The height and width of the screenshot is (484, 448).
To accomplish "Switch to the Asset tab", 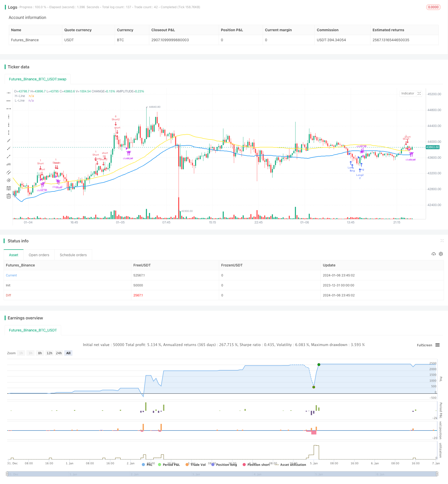I will (14, 255).
